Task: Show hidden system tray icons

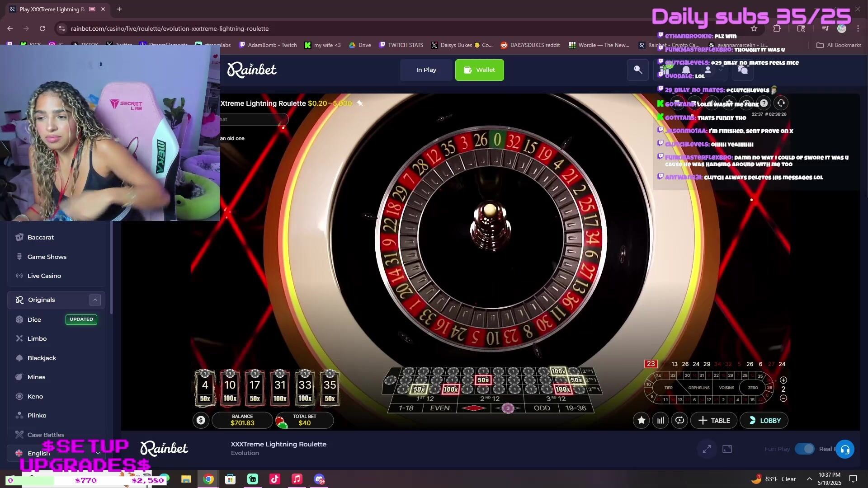Action: [809, 479]
